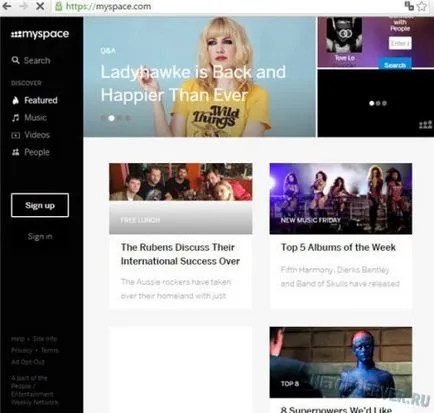Viewport: 434px width, 413px height.
Task: Select the active white dot in hero carousel
Action: click(112, 118)
